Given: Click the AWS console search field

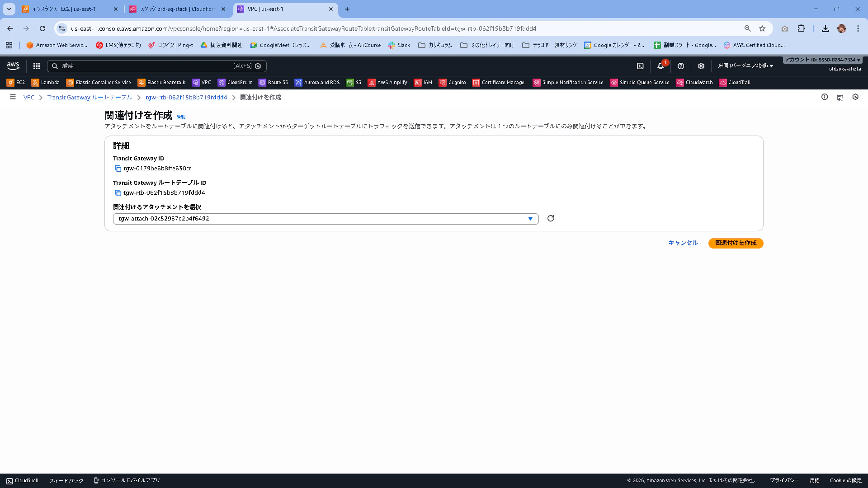Looking at the screenshot, I should click(156, 66).
